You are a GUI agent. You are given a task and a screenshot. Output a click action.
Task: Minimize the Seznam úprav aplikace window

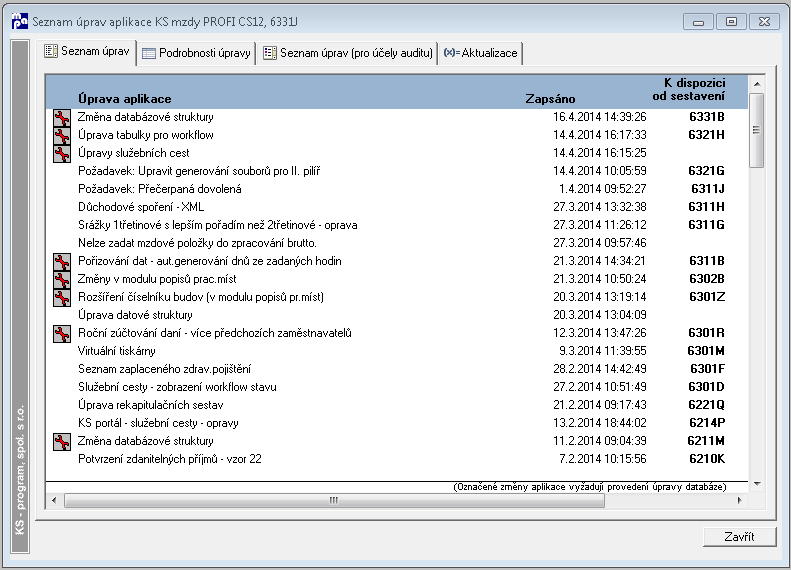coord(698,22)
